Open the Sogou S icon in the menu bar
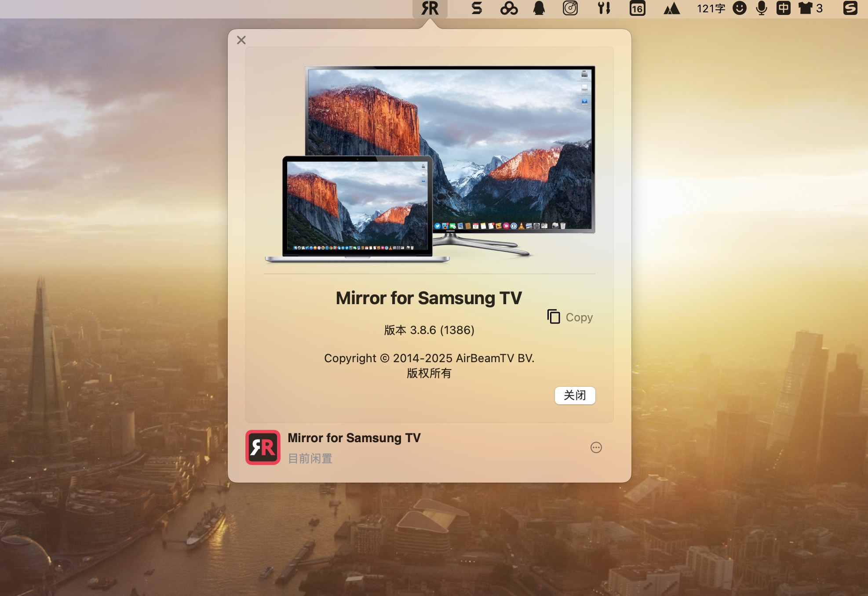The width and height of the screenshot is (868, 596). tap(850, 8)
